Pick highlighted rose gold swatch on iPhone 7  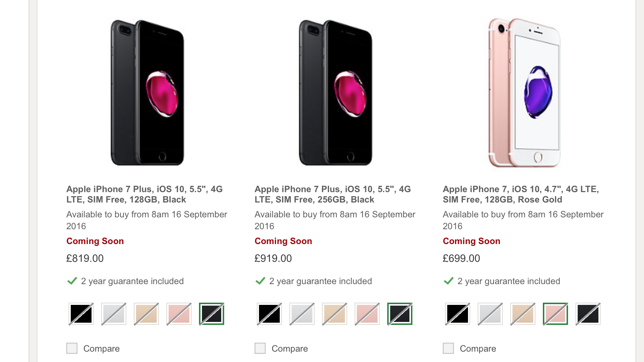555,314
